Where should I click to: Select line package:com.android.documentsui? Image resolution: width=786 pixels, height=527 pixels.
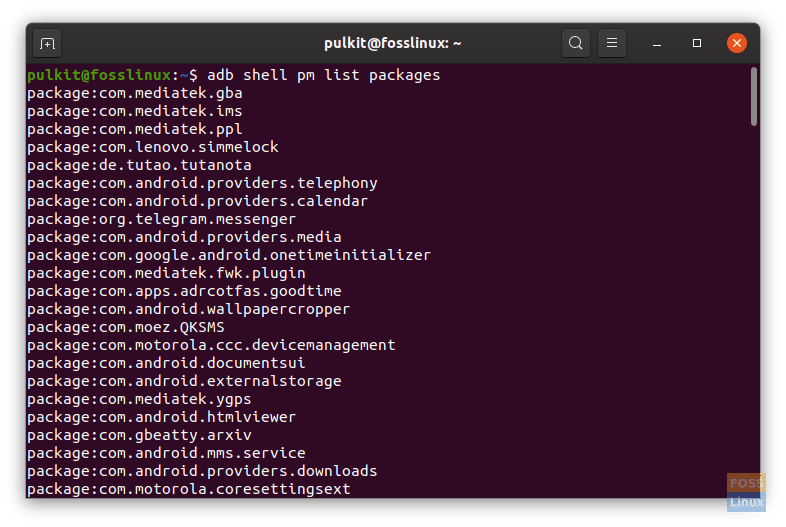pyautogui.click(x=166, y=363)
